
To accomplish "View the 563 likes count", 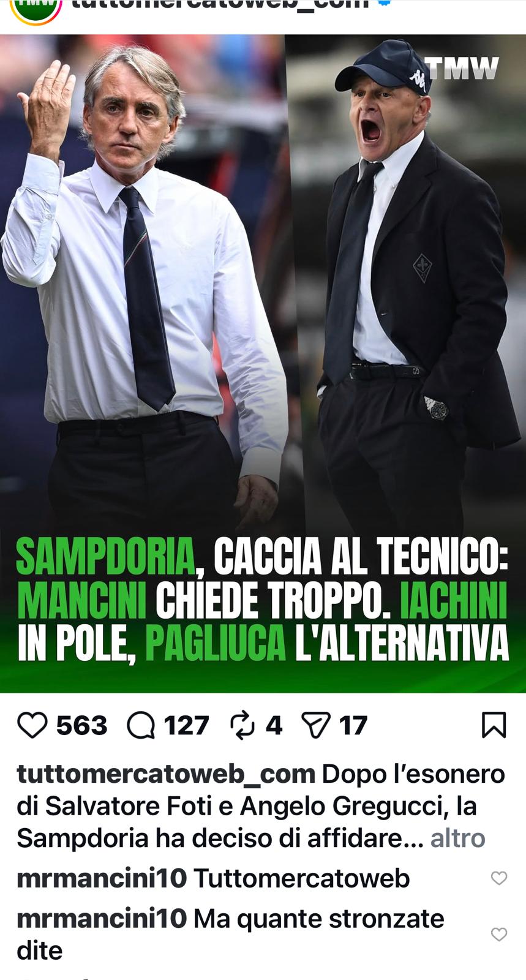I will (x=81, y=726).
